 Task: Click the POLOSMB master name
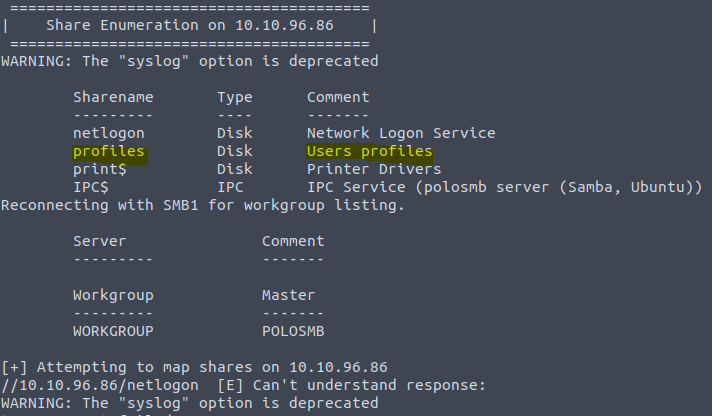tap(293, 331)
